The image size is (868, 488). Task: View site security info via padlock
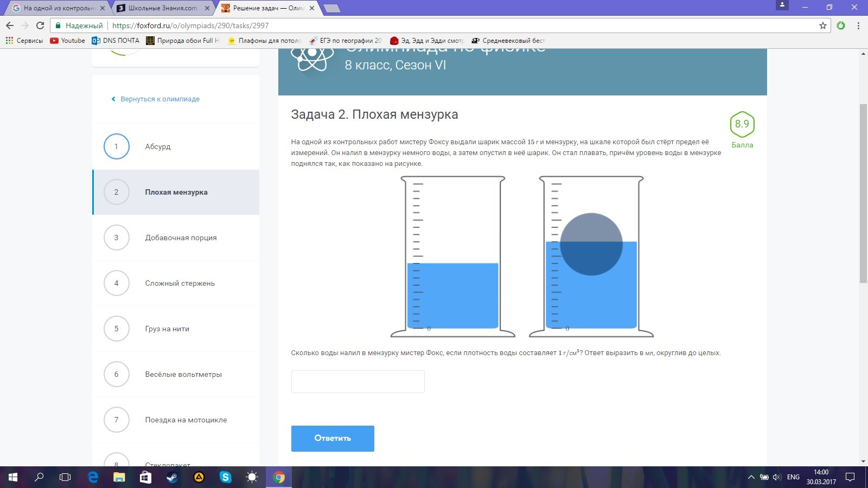pos(59,25)
